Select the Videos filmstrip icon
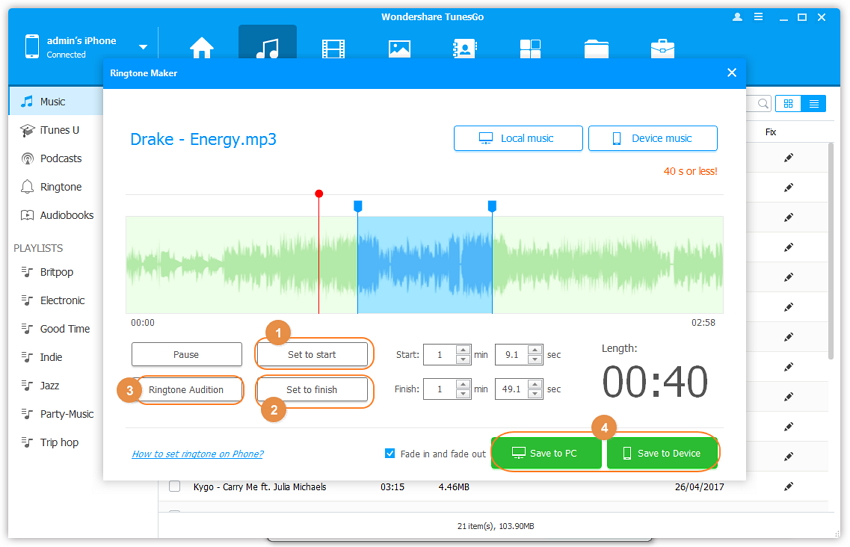The height and width of the screenshot is (547, 850). pyautogui.click(x=333, y=48)
